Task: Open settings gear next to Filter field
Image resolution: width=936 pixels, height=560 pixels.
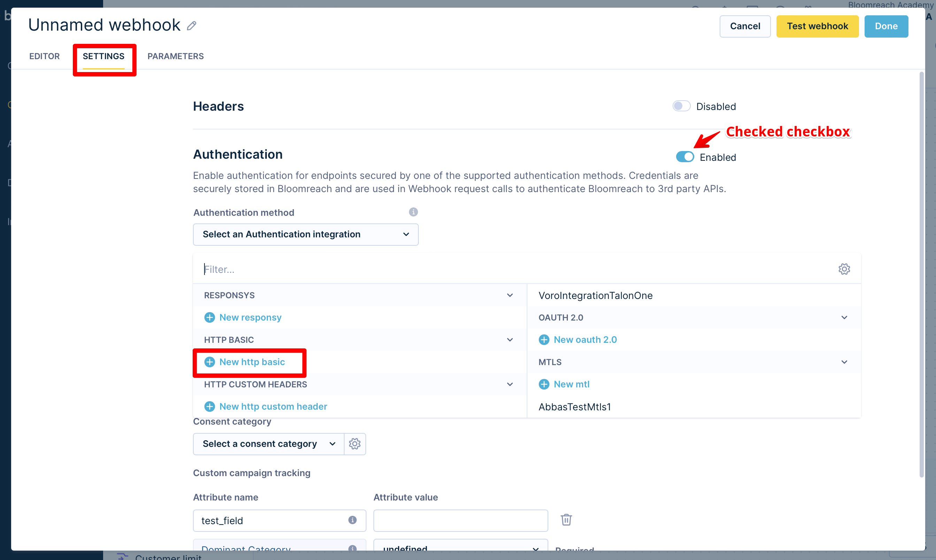Action: [x=844, y=269]
